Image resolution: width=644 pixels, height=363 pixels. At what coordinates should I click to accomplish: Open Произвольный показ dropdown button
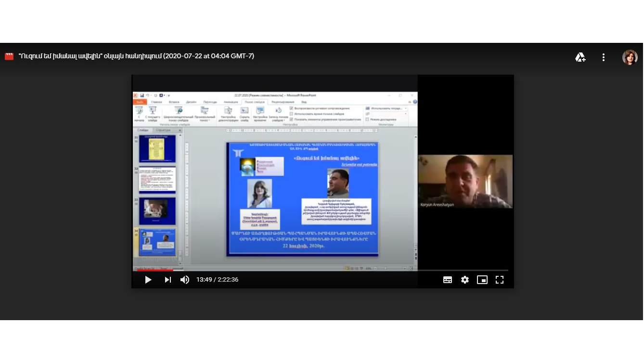click(205, 115)
